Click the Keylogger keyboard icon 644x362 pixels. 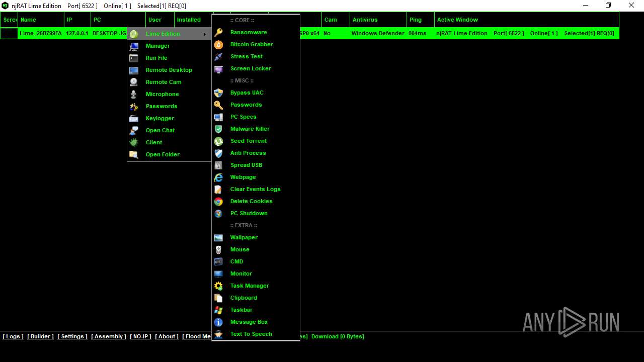134,119
